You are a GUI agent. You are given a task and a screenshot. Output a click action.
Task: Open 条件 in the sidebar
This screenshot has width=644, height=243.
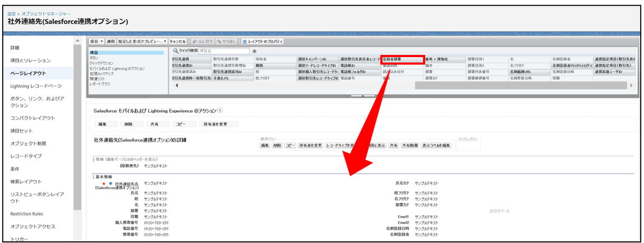[x=15, y=169]
